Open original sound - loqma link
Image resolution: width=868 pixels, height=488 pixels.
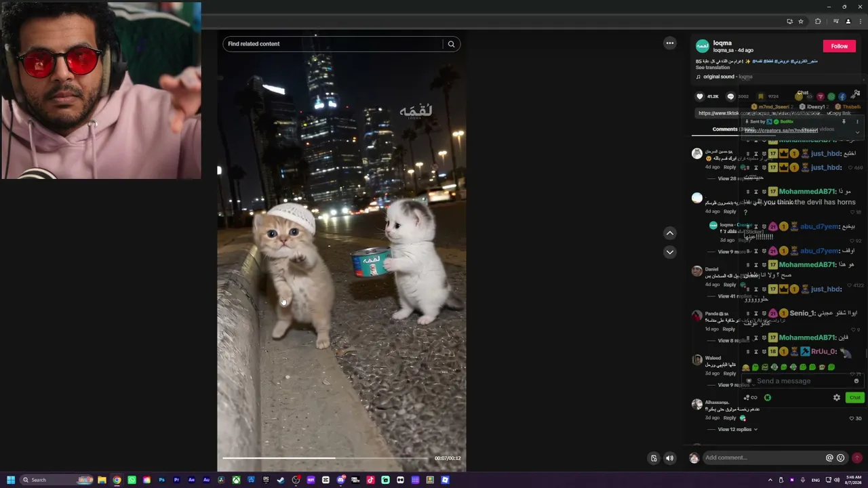tap(728, 77)
